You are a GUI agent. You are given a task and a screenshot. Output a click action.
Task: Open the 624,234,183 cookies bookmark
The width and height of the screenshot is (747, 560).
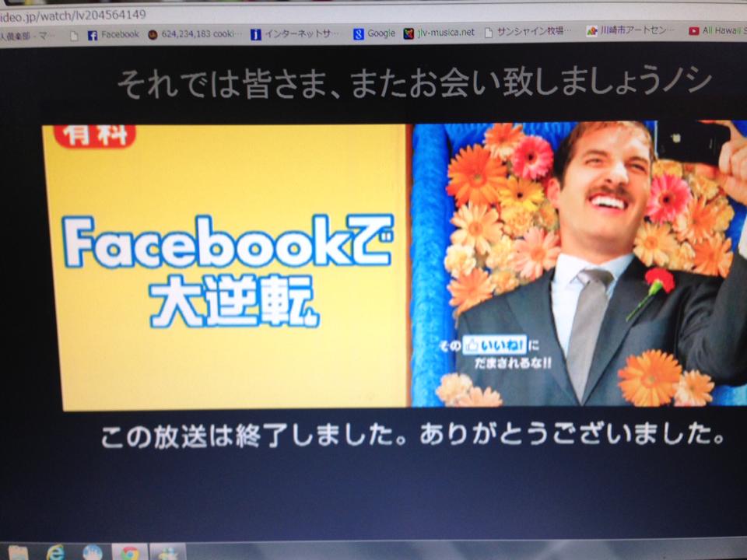pyautogui.click(x=195, y=33)
